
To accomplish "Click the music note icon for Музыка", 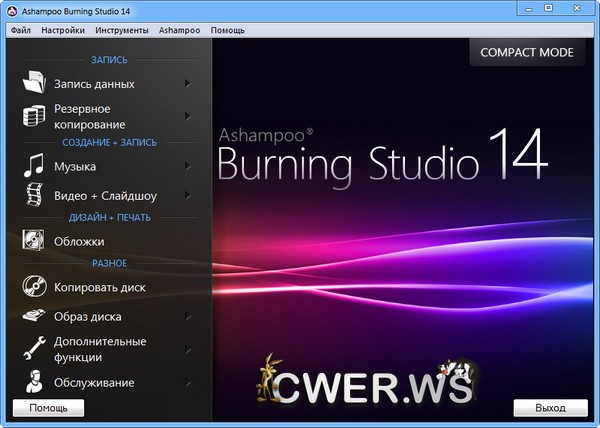I will tap(34, 166).
